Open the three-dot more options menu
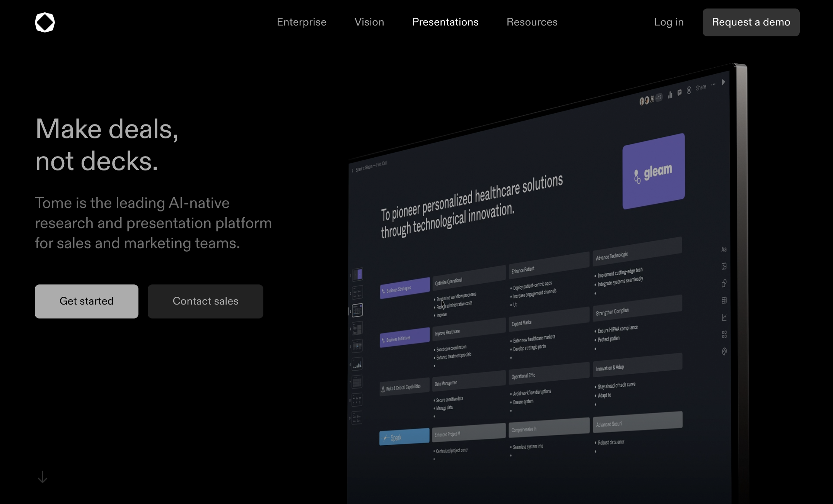 [x=713, y=85]
